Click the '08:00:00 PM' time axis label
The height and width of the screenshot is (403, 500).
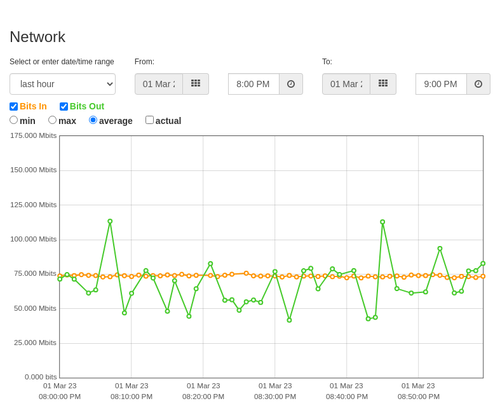click(x=60, y=397)
